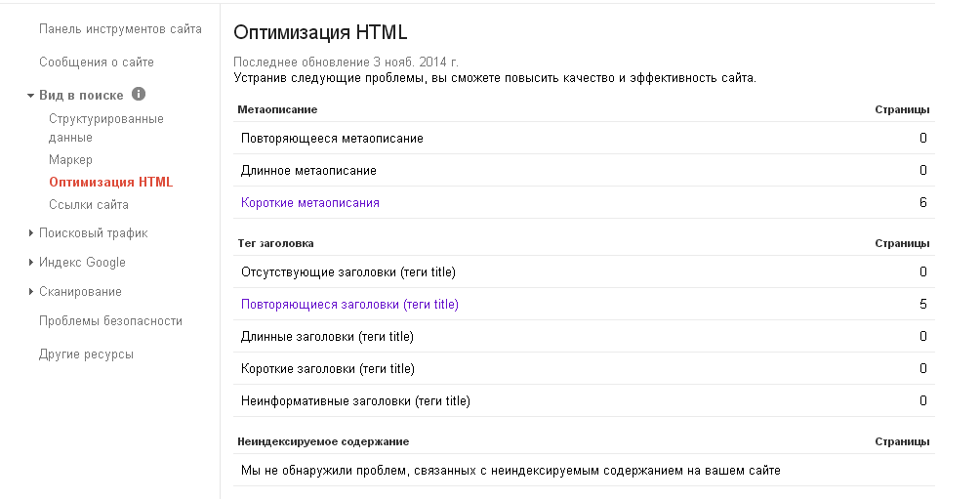Click the info icon beside Вид в поиске
The height and width of the screenshot is (500, 980).
pyautogui.click(x=139, y=95)
